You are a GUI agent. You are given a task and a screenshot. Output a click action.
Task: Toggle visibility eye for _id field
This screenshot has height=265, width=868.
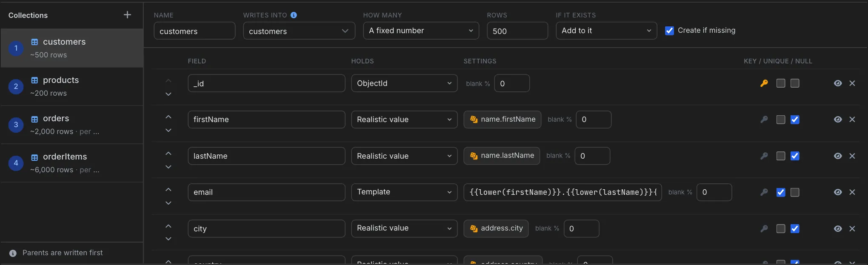point(838,83)
